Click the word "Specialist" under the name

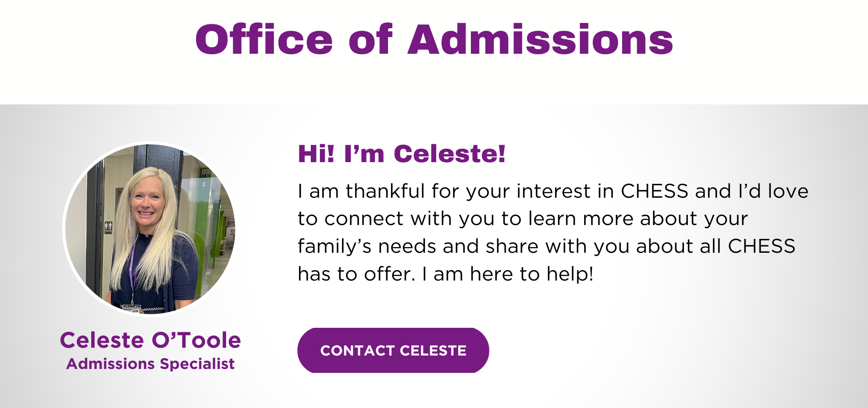point(197,364)
